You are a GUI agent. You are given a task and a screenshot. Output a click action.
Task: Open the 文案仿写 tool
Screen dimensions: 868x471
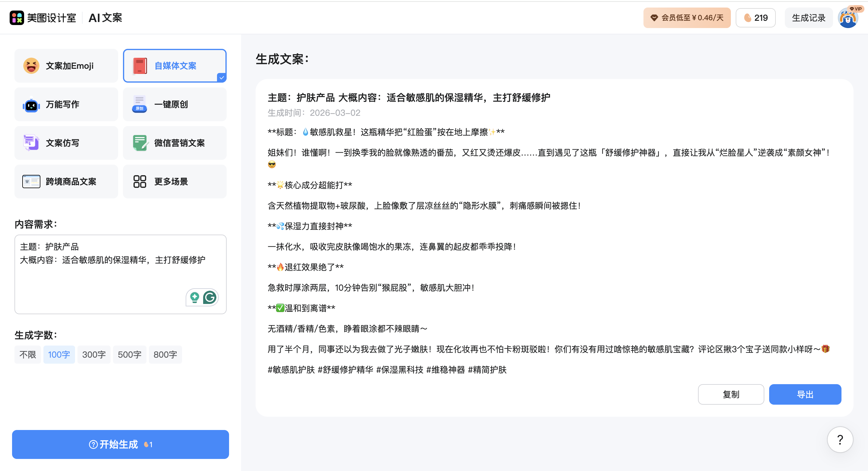pos(66,143)
